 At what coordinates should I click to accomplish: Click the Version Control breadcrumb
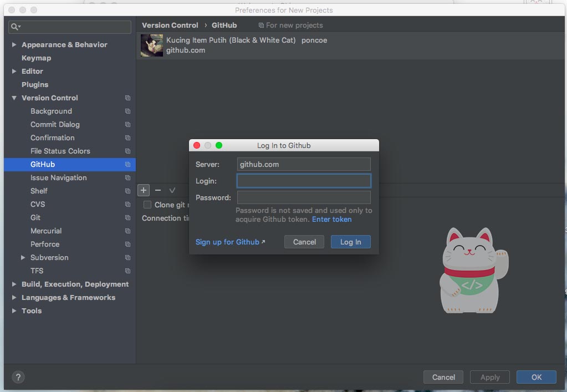coord(170,26)
